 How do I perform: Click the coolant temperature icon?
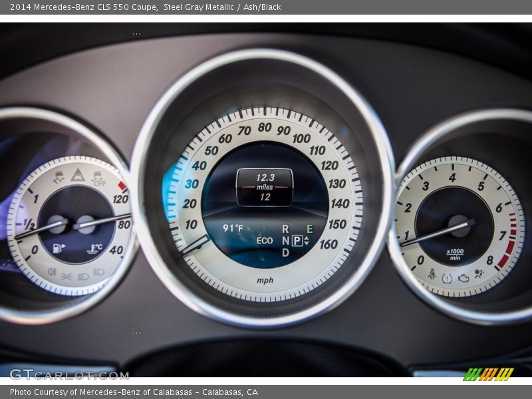pyautogui.click(x=94, y=249)
